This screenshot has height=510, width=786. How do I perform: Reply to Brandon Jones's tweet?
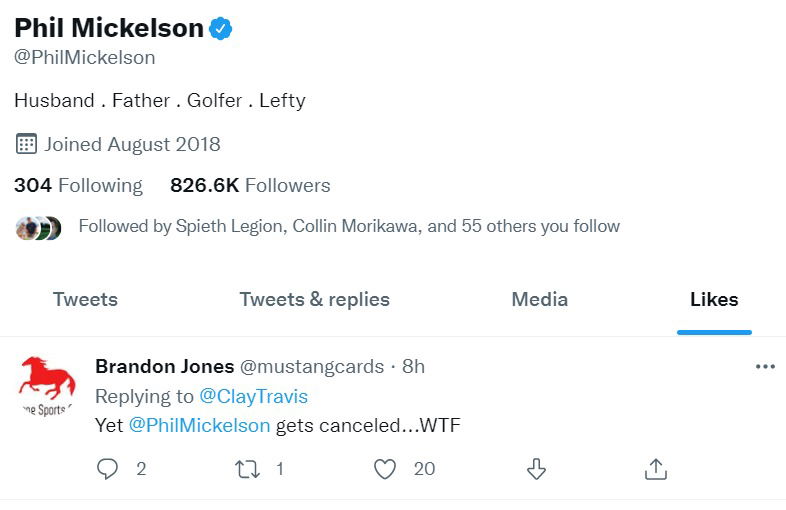(x=108, y=468)
